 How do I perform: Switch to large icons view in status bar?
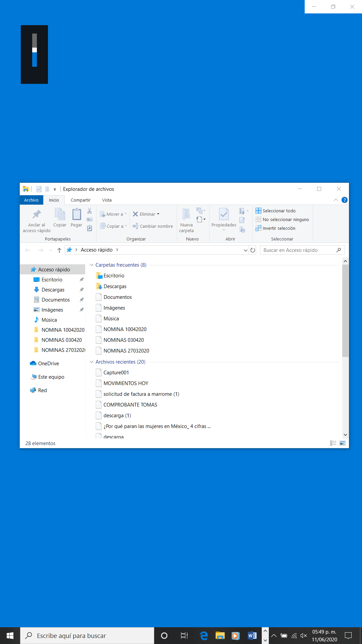coord(343,443)
